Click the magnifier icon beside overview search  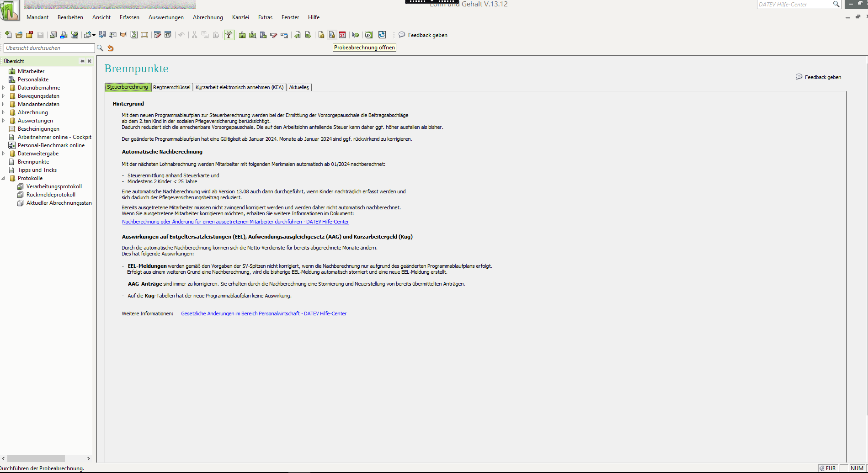pyautogui.click(x=100, y=48)
